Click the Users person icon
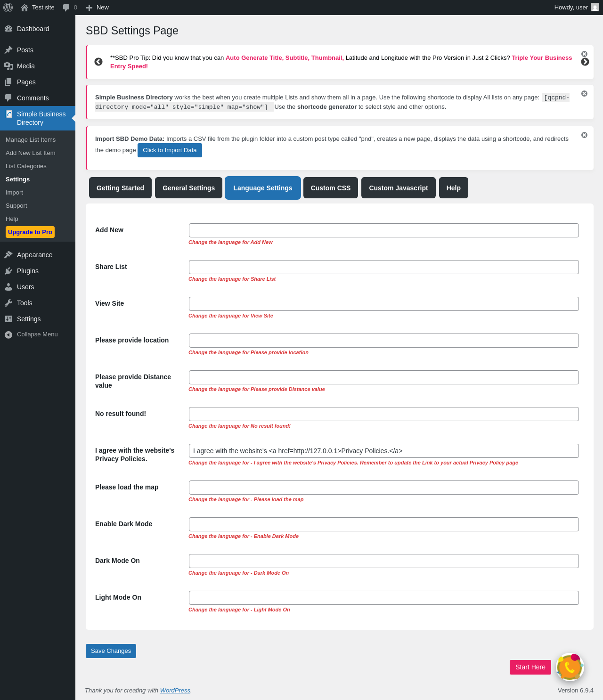This screenshot has width=603, height=700. (x=8, y=287)
